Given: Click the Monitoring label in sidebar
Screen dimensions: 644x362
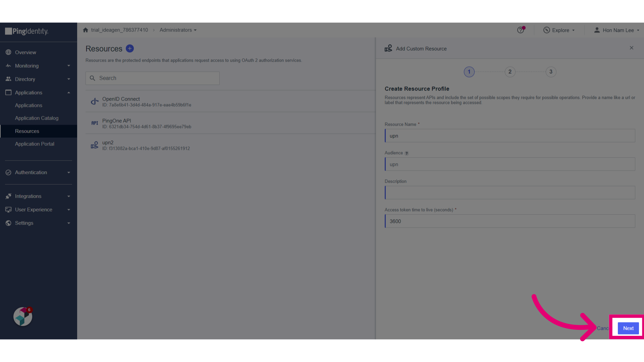Looking at the screenshot, I should coord(27,66).
